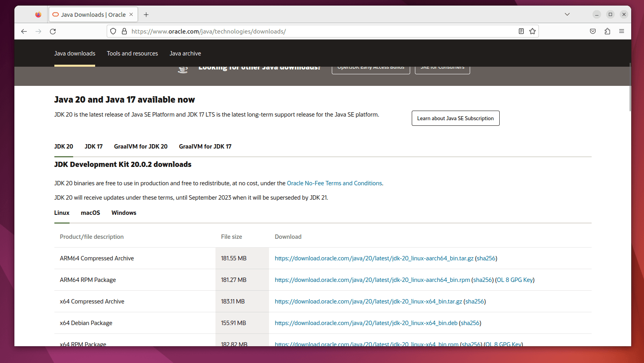Open sha256 for ARM64 Compressed Archive
Screen dimensions: 644x363
coord(486,258)
